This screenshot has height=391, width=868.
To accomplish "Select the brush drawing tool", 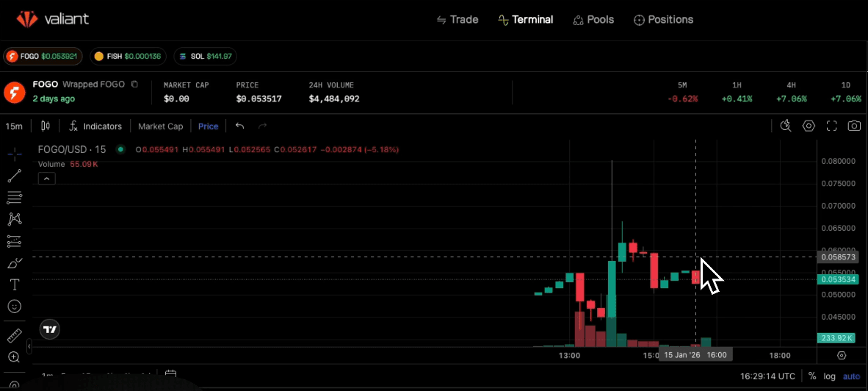I will [x=15, y=262].
